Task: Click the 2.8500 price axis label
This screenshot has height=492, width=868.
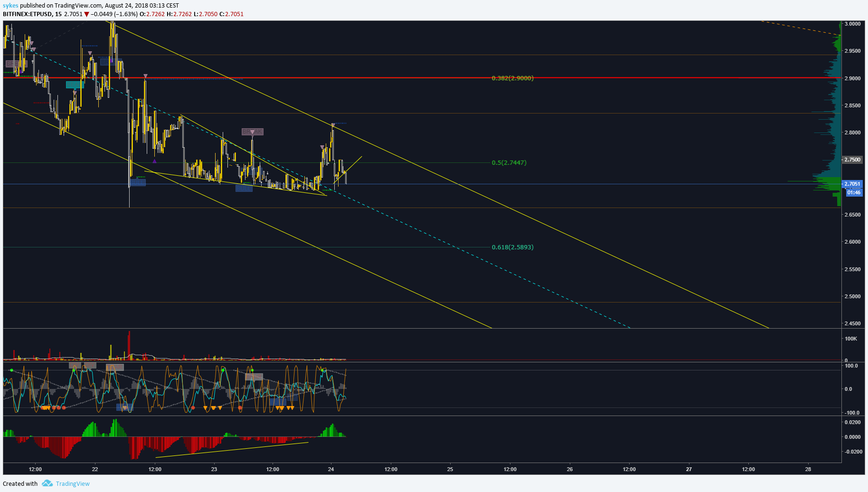Action: coord(852,105)
